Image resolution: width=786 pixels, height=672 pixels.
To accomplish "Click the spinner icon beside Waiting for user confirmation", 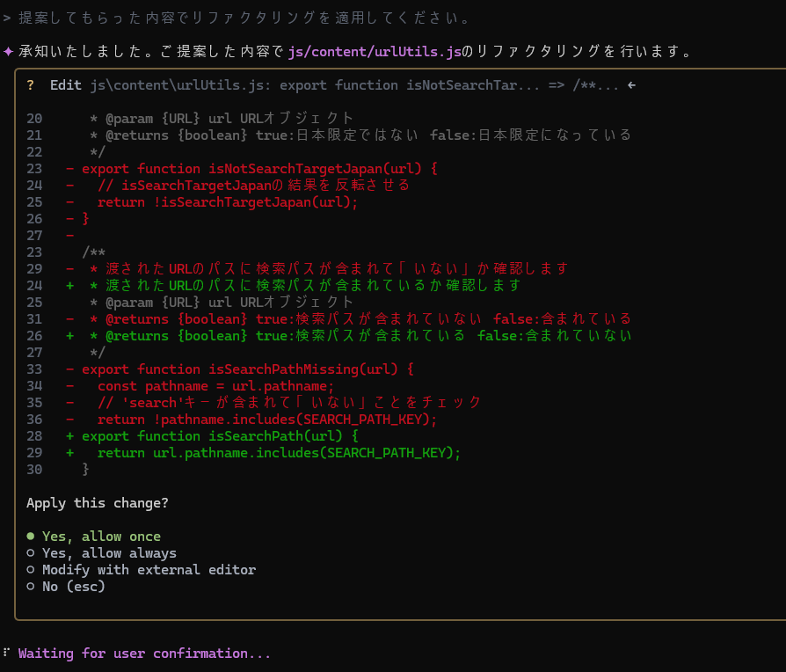I will tap(6, 653).
